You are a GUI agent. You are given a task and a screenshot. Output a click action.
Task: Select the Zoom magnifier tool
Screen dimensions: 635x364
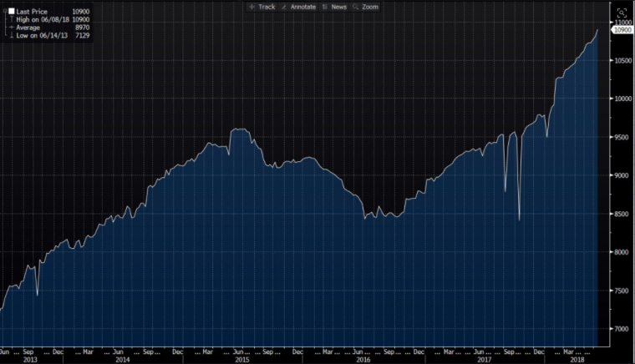pos(366,7)
